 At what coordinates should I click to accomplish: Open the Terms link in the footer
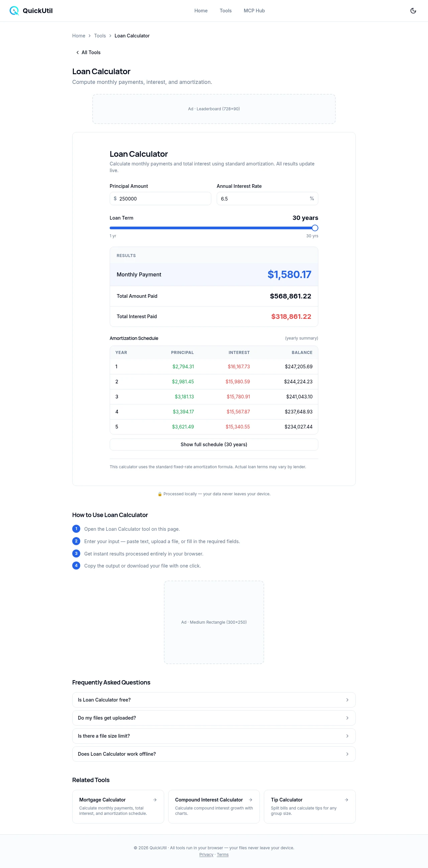pyautogui.click(x=222, y=855)
